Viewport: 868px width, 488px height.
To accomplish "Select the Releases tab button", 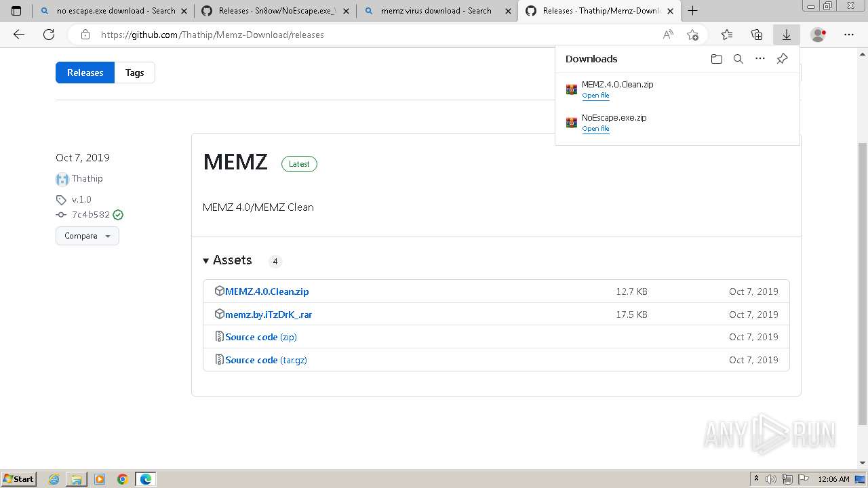I will [x=85, y=73].
